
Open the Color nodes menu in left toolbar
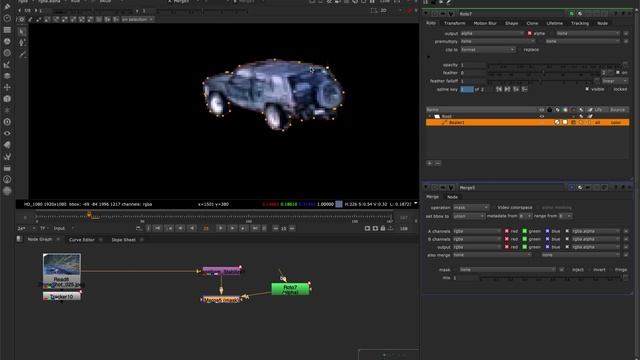[7, 41]
